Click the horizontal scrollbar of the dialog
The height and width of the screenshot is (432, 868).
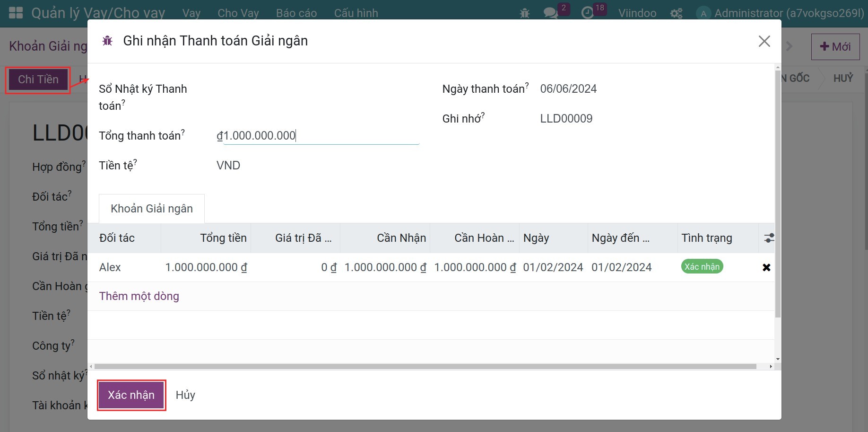coord(425,366)
